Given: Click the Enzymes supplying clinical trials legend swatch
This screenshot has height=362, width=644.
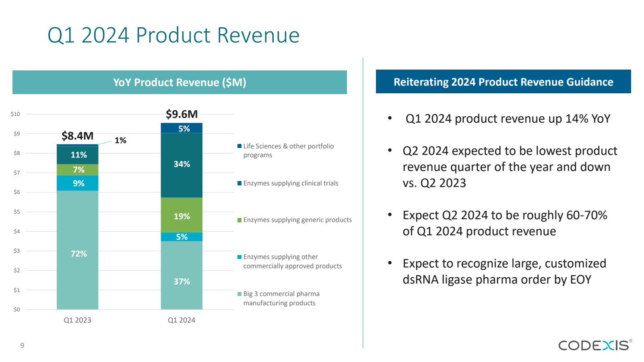Looking at the screenshot, I should pyautogui.click(x=239, y=183).
